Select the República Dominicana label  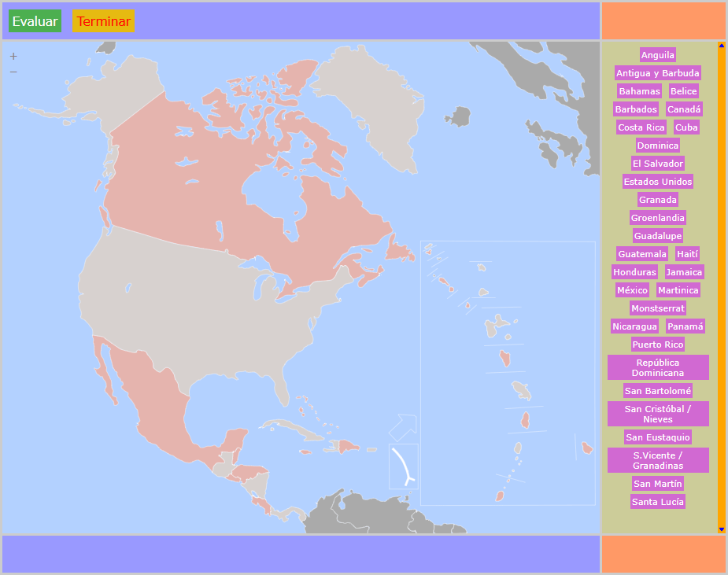click(x=658, y=367)
